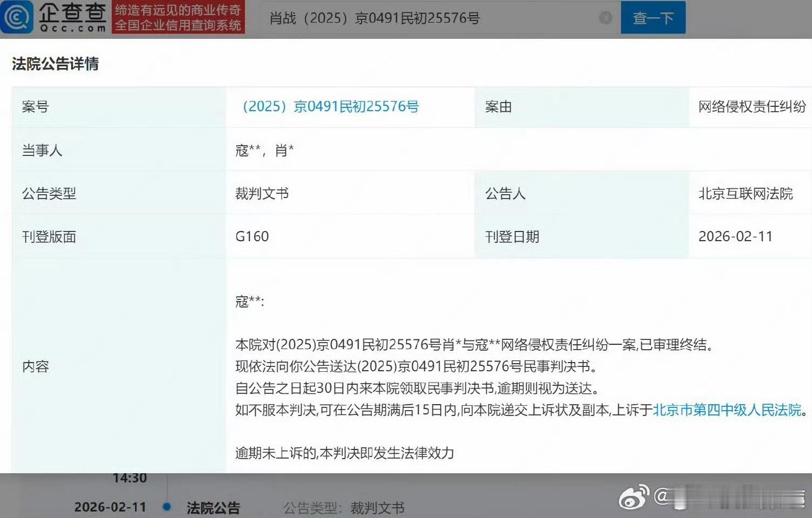Select the 法院公告详情 heading
This screenshot has height=518, width=812.
56,64
